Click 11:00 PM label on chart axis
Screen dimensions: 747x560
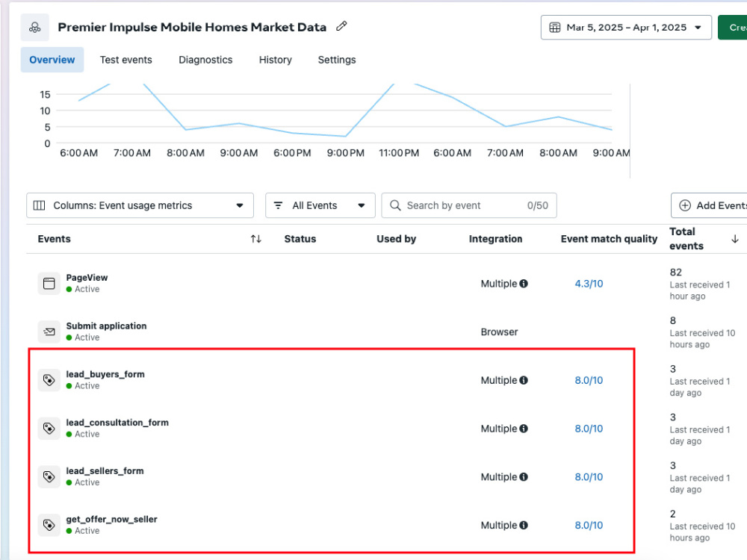coord(399,153)
